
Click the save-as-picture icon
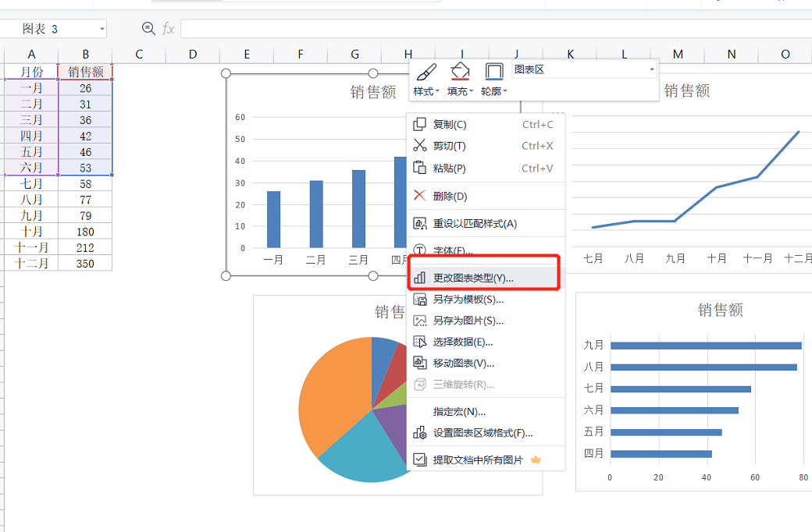pyautogui.click(x=419, y=321)
